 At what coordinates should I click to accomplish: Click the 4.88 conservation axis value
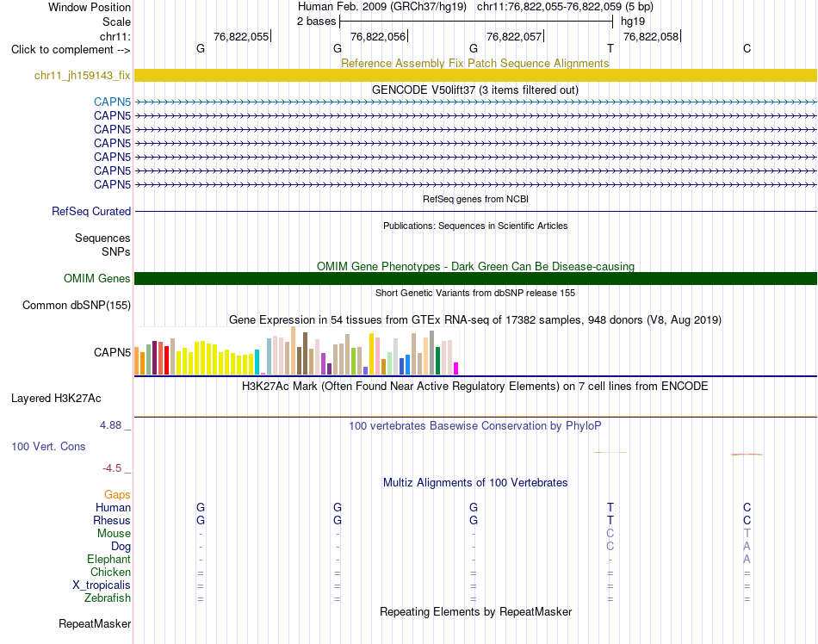110,425
